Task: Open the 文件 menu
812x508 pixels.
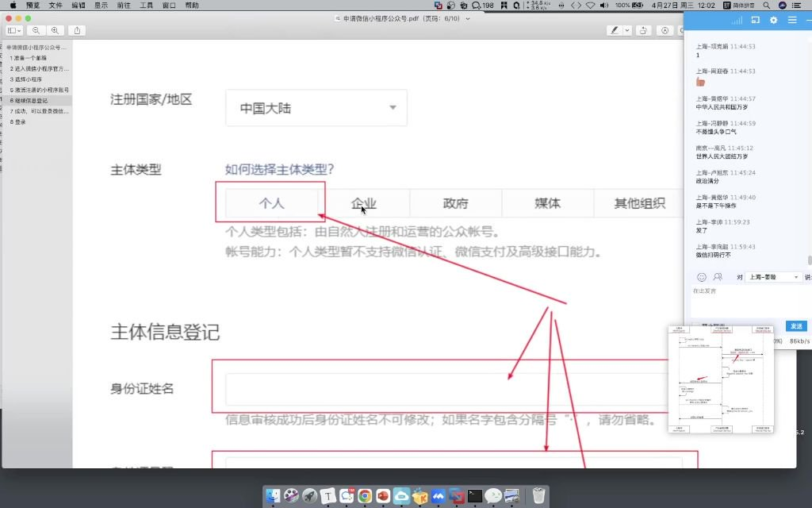Action: 56,6
